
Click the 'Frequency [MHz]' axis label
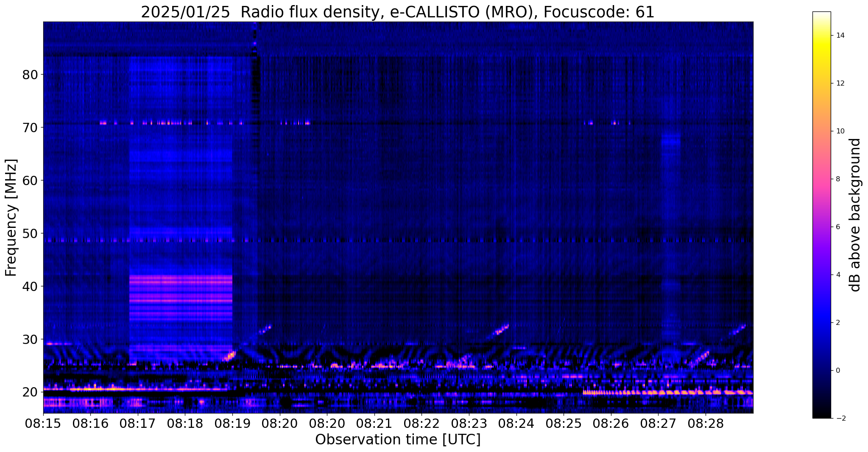[11, 217]
